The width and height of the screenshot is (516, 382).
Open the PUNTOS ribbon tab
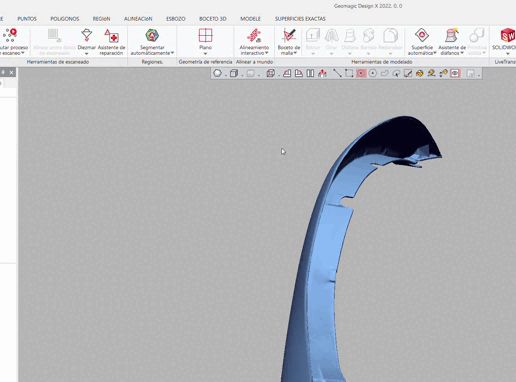tap(27, 19)
